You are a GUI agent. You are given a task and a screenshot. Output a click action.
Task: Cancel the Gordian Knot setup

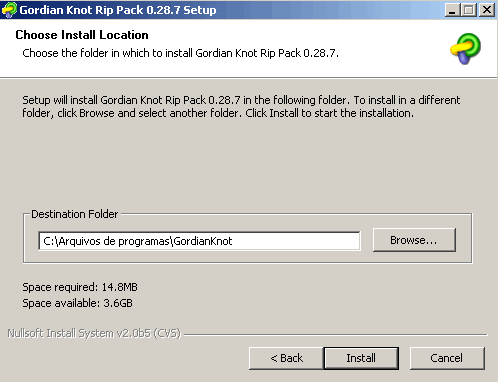tap(447, 358)
